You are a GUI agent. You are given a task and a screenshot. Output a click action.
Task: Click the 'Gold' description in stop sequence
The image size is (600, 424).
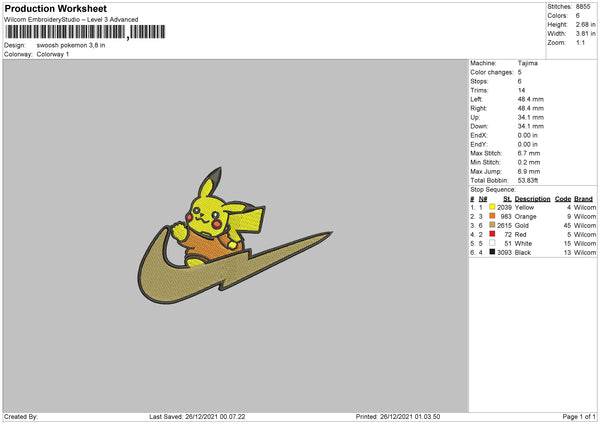point(522,225)
